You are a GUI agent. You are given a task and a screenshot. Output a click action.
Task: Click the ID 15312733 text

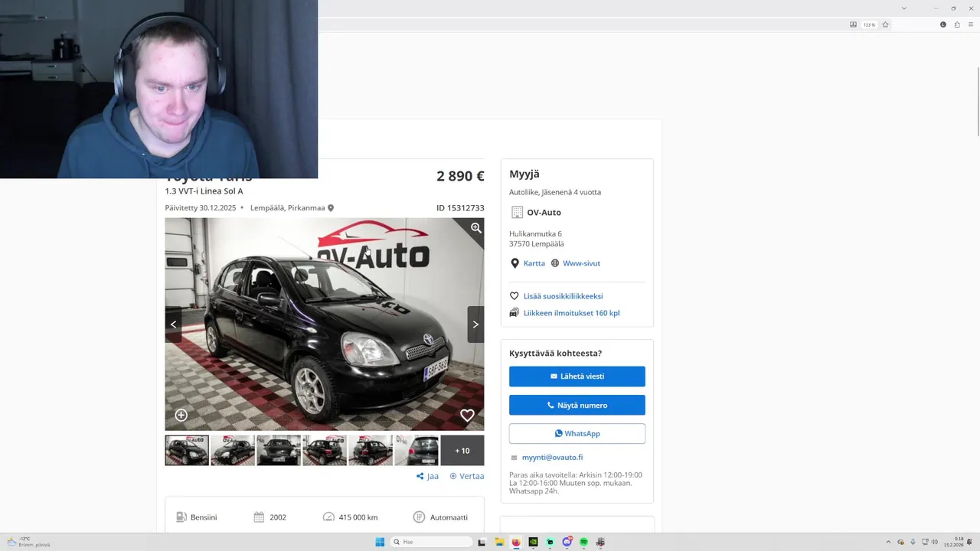460,208
